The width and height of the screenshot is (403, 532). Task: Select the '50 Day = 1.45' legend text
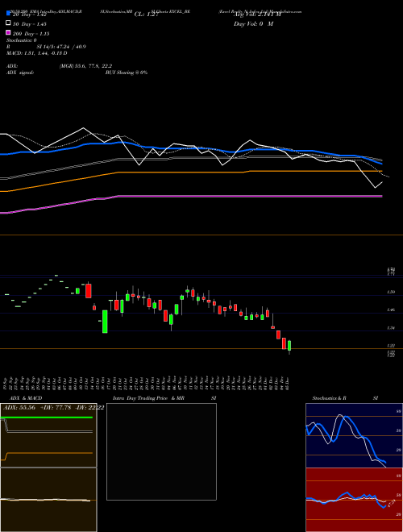(x=30, y=24)
